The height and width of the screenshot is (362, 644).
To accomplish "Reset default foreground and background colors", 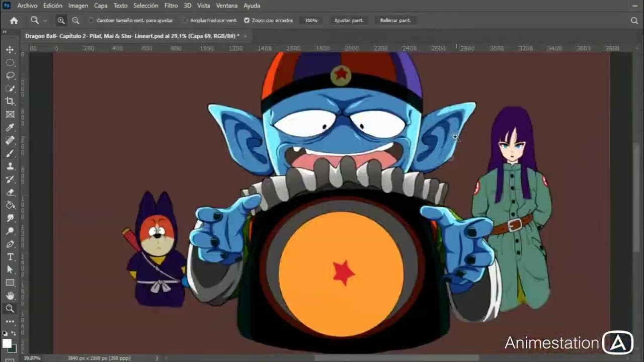I will (x=5, y=333).
